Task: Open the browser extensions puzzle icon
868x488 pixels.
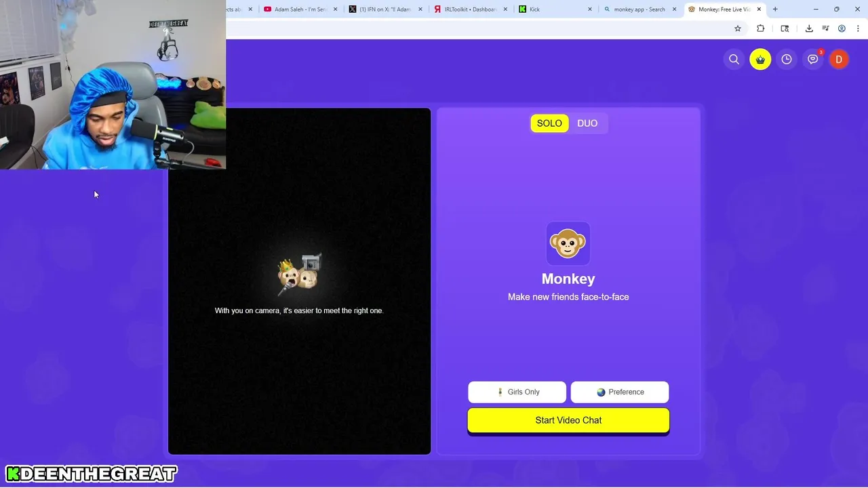Action: click(x=760, y=28)
